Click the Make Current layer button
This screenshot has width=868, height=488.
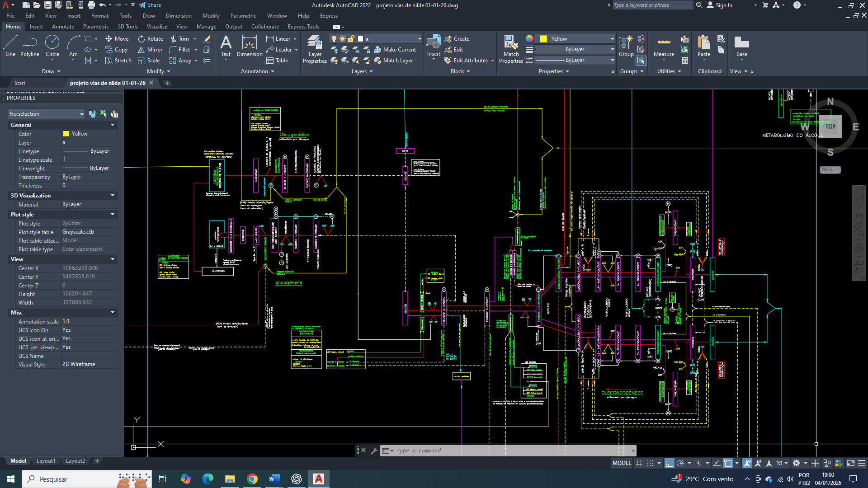coord(394,50)
